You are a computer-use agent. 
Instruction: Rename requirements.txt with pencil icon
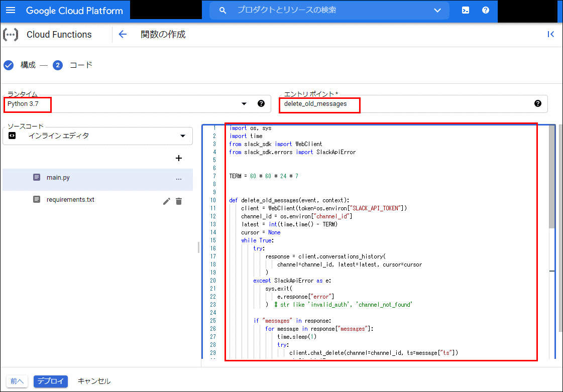pyautogui.click(x=166, y=201)
